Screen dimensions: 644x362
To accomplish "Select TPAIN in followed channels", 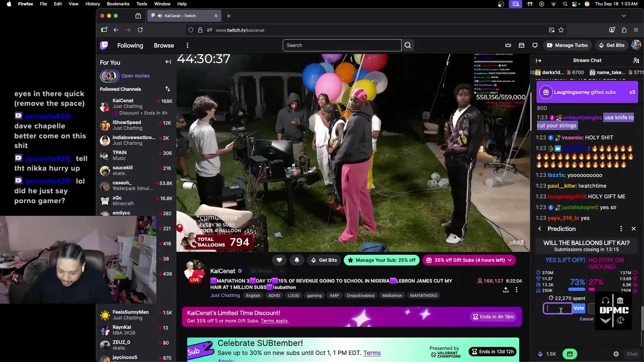I will coord(136,155).
